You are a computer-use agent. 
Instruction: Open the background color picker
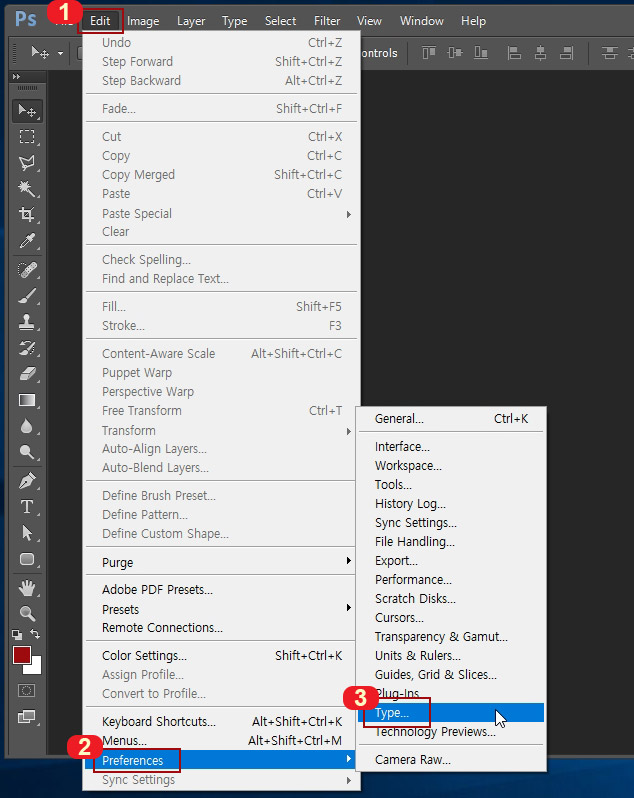pyautogui.click(x=36, y=667)
